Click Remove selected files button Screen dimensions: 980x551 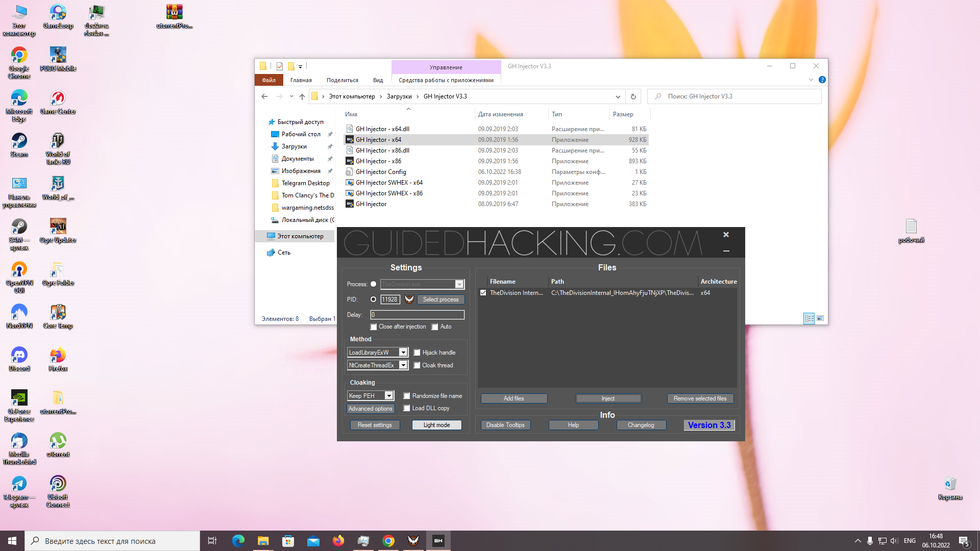point(700,398)
